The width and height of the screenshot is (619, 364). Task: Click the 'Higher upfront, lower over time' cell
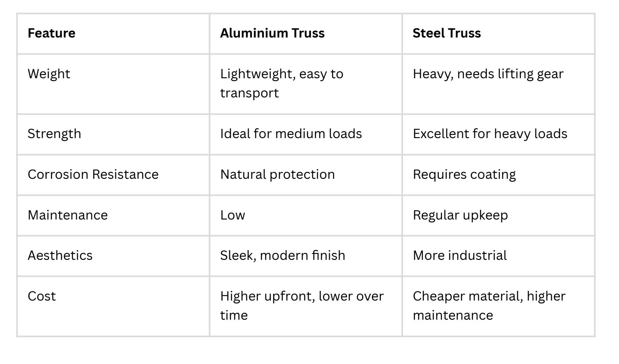pos(302,305)
